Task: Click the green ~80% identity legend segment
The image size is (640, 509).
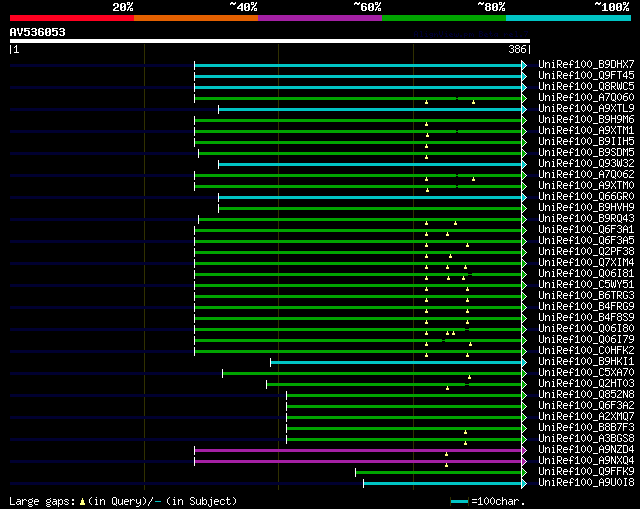Action: pos(444,18)
